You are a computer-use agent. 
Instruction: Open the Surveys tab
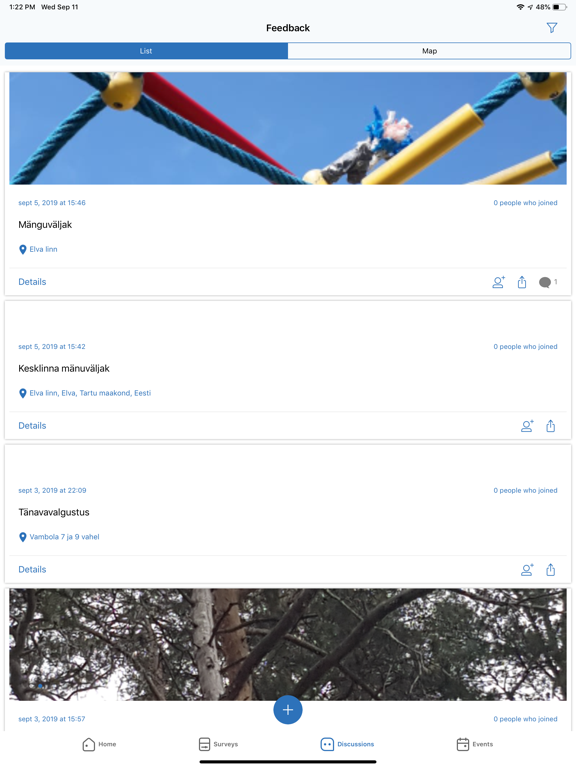tap(218, 744)
